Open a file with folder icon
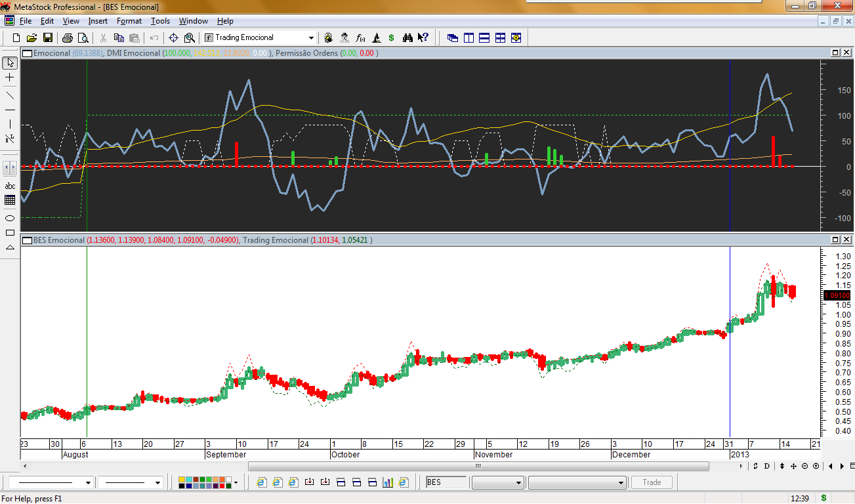Screen dimensions: 855x504 pyautogui.click(x=32, y=38)
